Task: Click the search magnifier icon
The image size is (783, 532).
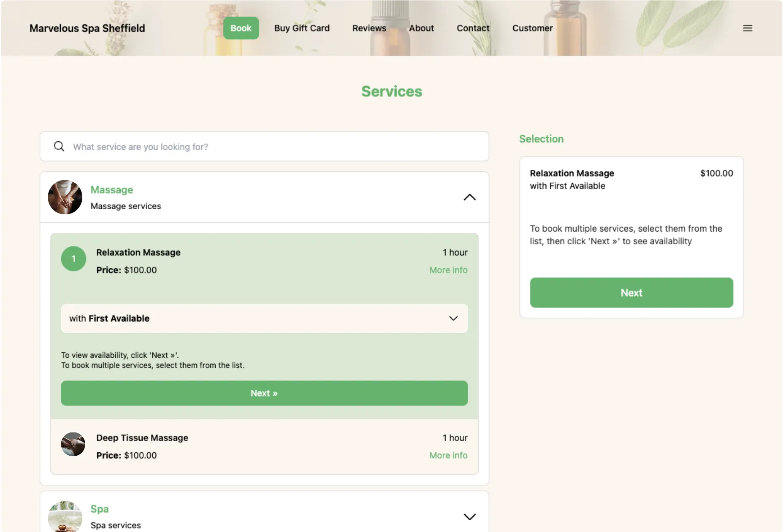Action: point(59,146)
